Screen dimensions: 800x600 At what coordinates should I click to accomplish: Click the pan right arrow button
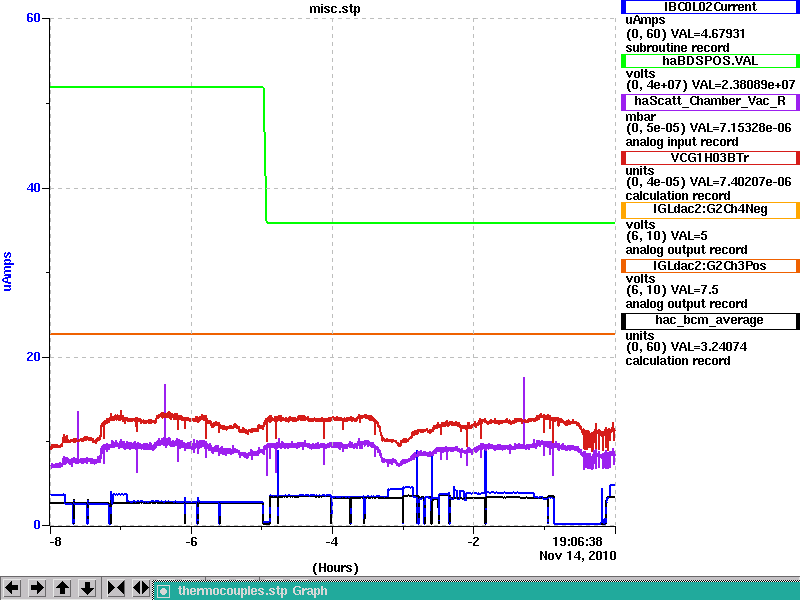[x=37, y=588]
